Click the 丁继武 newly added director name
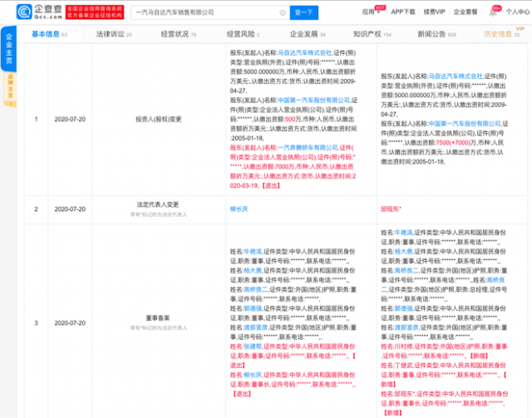Screen dimensions: 532x418 point(404,366)
